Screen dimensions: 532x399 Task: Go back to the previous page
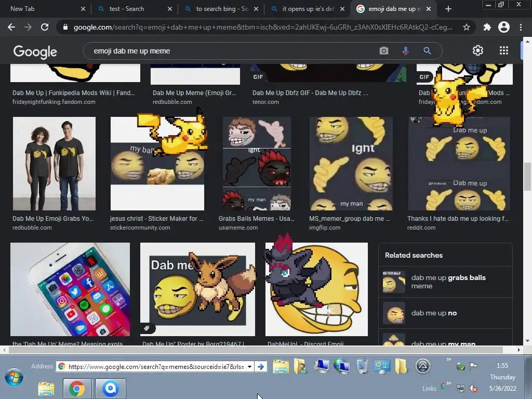(11, 27)
